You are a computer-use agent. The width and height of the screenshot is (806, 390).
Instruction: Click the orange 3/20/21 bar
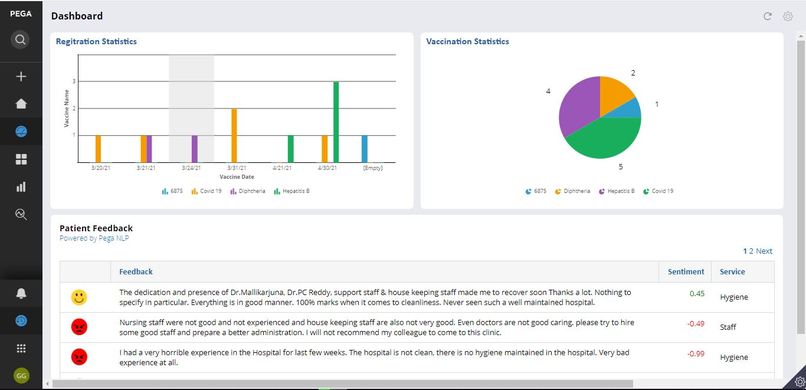[x=98, y=149]
